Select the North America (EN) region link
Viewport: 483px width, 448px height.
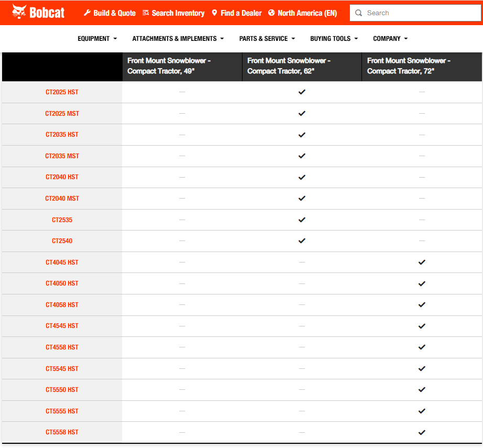click(x=307, y=13)
